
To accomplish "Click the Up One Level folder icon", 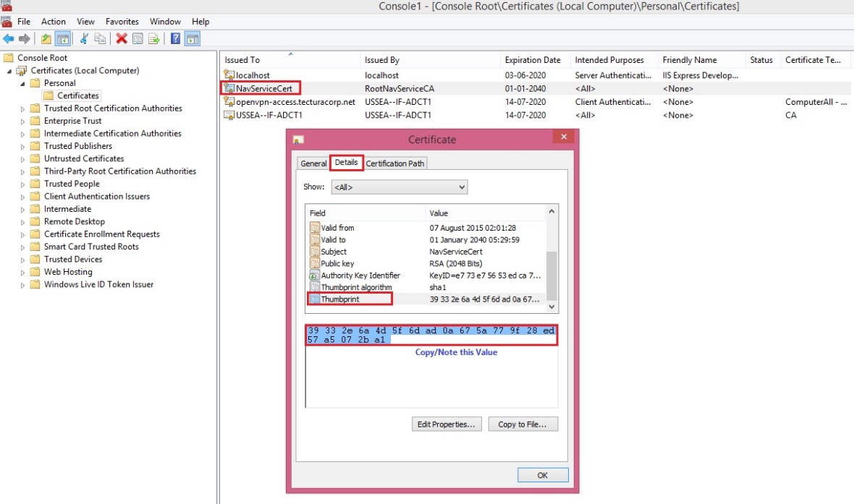I will 46,39.
